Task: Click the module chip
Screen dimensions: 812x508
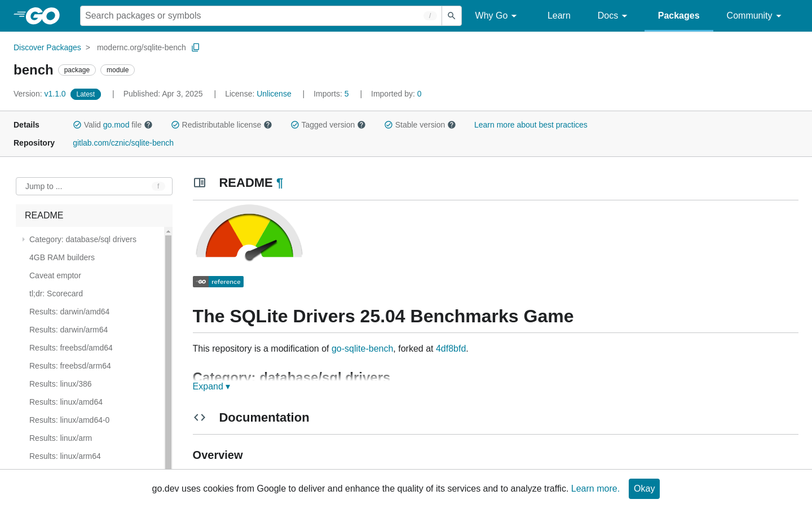Action: click(x=117, y=70)
